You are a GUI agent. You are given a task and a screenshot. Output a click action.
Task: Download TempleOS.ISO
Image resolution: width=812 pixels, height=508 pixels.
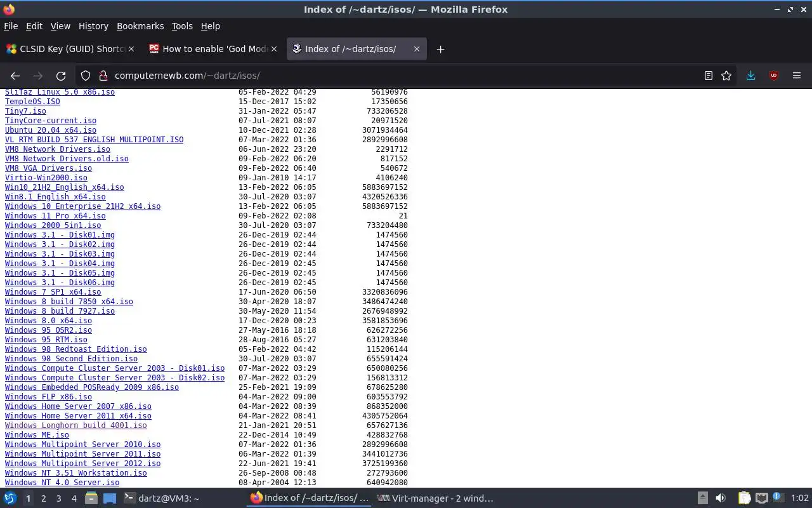pos(32,102)
